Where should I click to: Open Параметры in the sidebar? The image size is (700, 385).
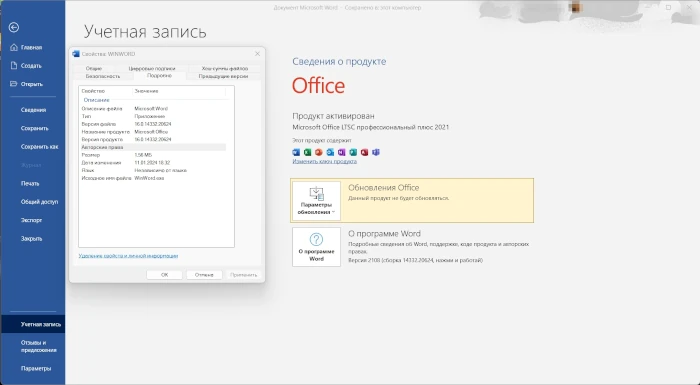tap(36, 368)
